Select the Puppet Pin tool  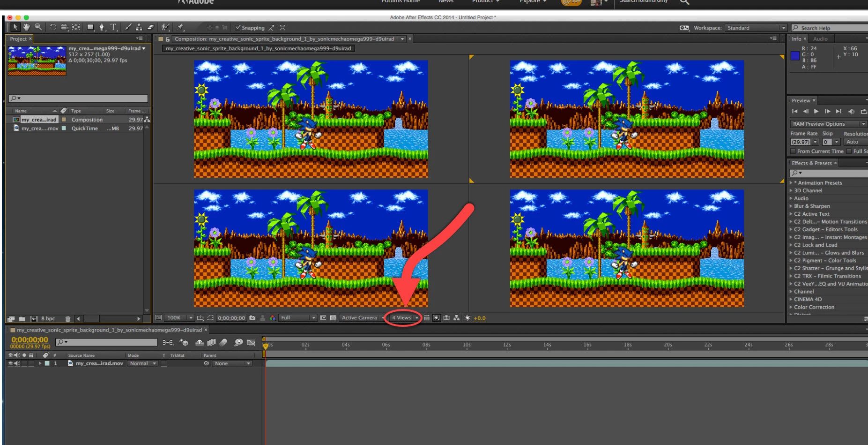click(180, 27)
